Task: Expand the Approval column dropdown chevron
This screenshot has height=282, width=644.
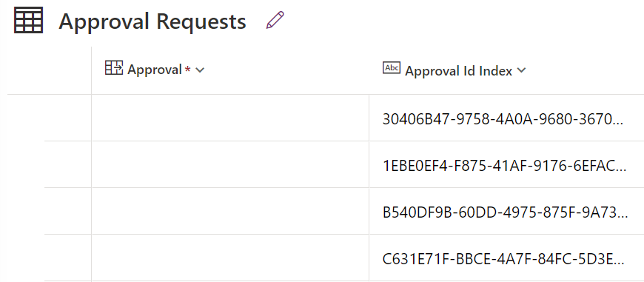Action: coord(200,70)
